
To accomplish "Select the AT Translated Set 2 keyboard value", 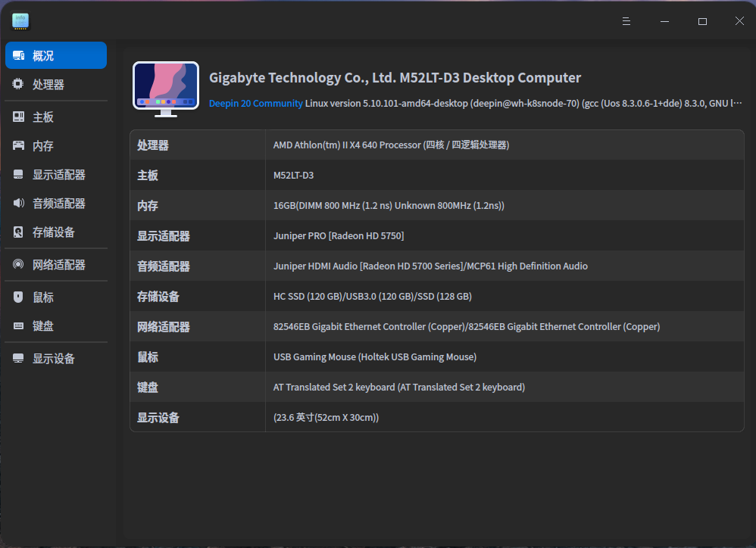I will pos(399,388).
